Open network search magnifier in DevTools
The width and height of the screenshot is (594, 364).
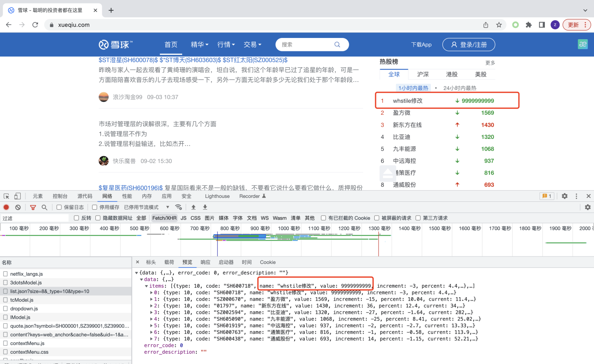coord(44,207)
